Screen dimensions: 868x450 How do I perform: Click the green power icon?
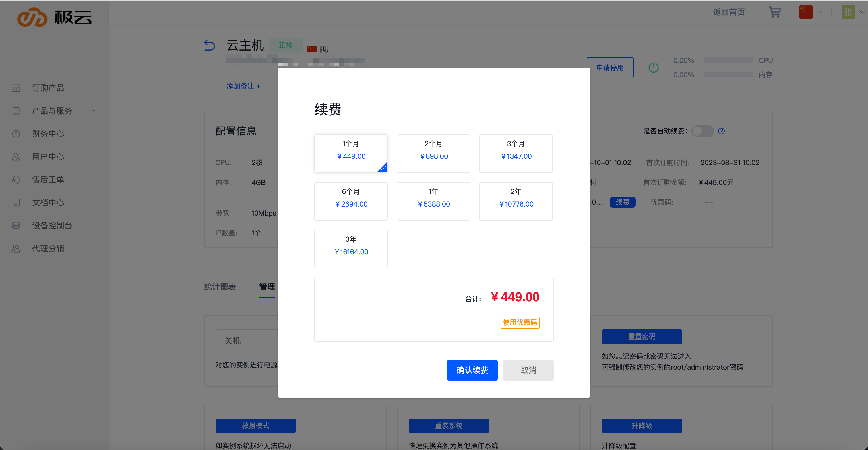pos(653,67)
